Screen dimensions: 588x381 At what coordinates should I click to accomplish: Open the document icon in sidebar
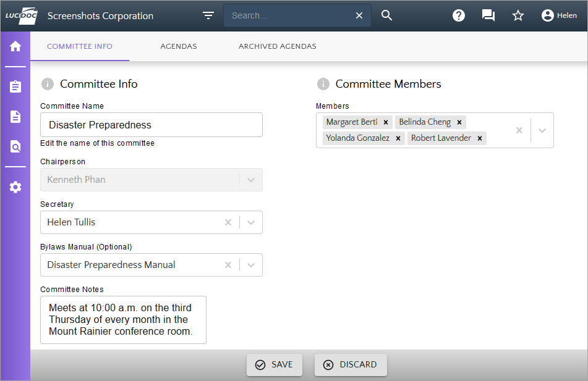[x=15, y=117]
